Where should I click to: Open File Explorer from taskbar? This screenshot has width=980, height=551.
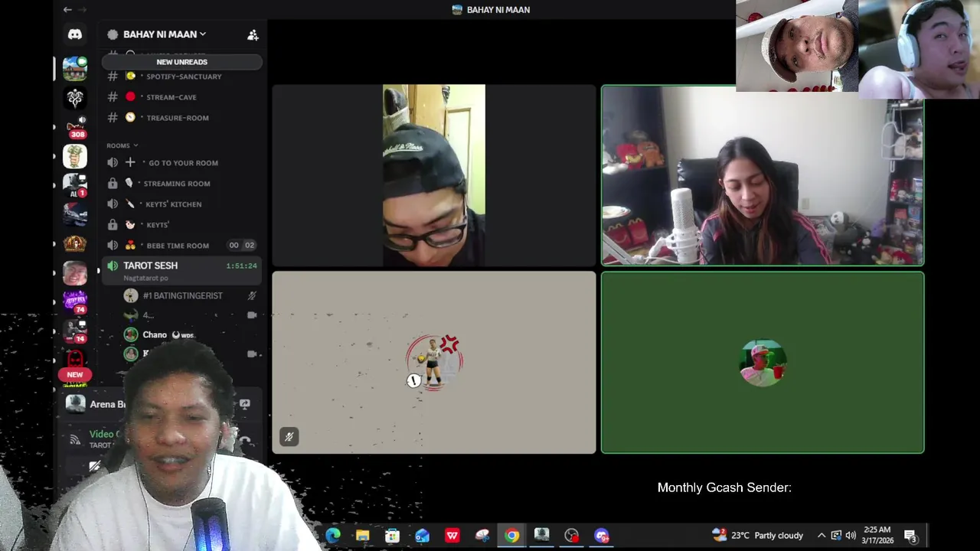tap(362, 536)
